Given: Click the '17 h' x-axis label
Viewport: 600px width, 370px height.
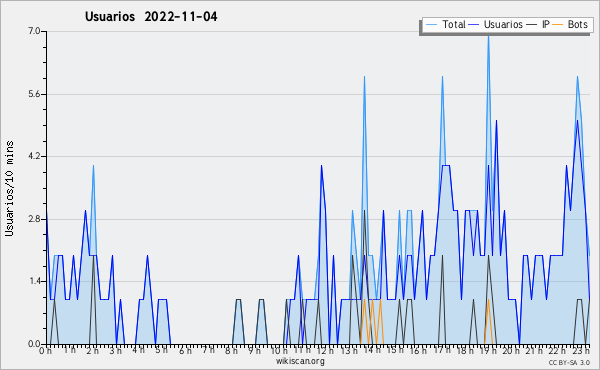Looking at the screenshot, I should point(442,350).
